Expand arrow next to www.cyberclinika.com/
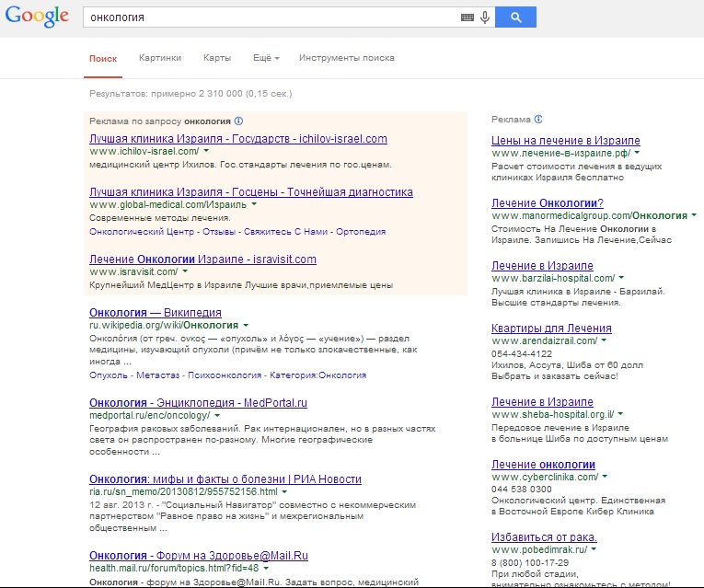704x588 pixels. (x=605, y=477)
